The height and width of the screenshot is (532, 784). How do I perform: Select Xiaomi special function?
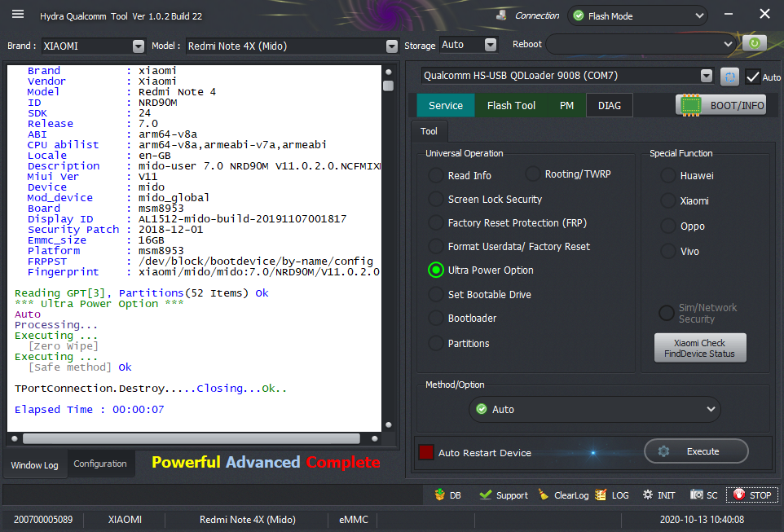point(668,201)
